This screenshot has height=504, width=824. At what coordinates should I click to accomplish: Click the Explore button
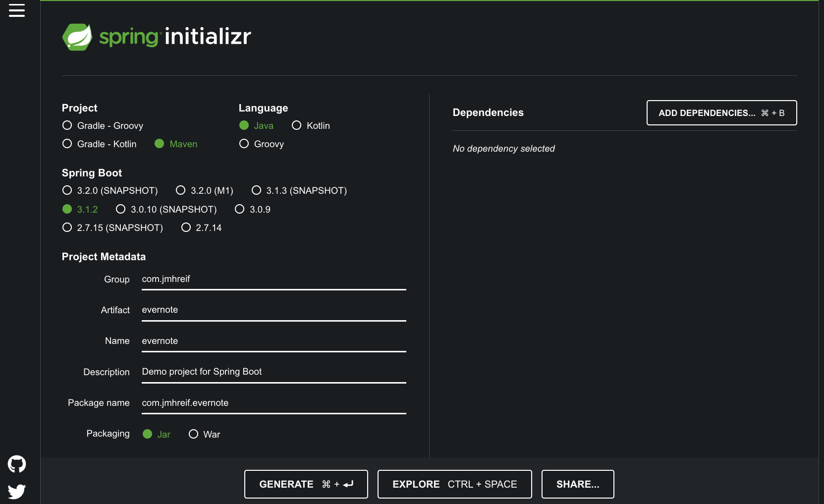(x=455, y=484)
